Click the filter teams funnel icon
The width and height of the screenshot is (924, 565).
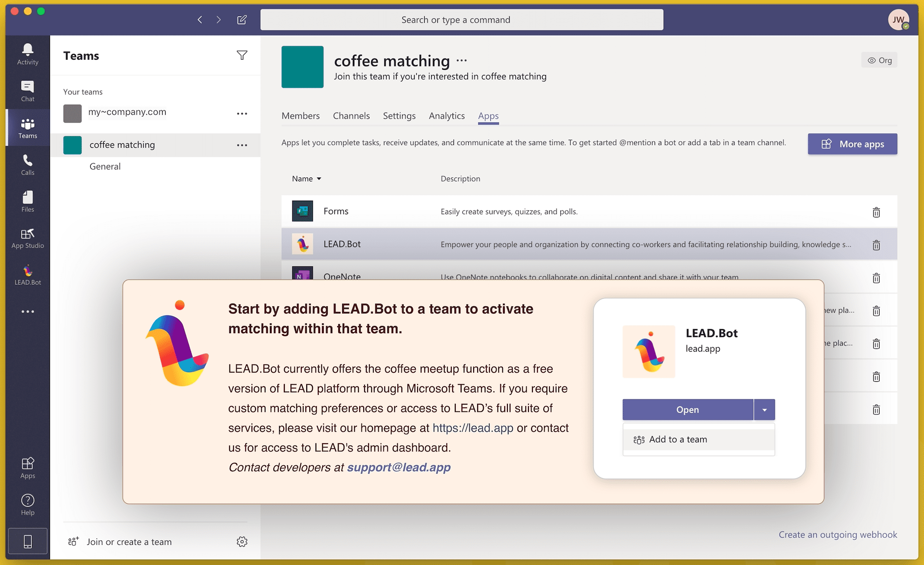click(x=242, y=55)
